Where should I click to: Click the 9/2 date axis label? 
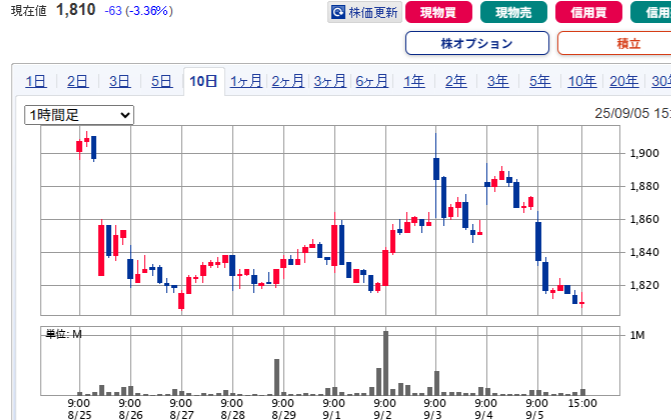coord(383,415)
